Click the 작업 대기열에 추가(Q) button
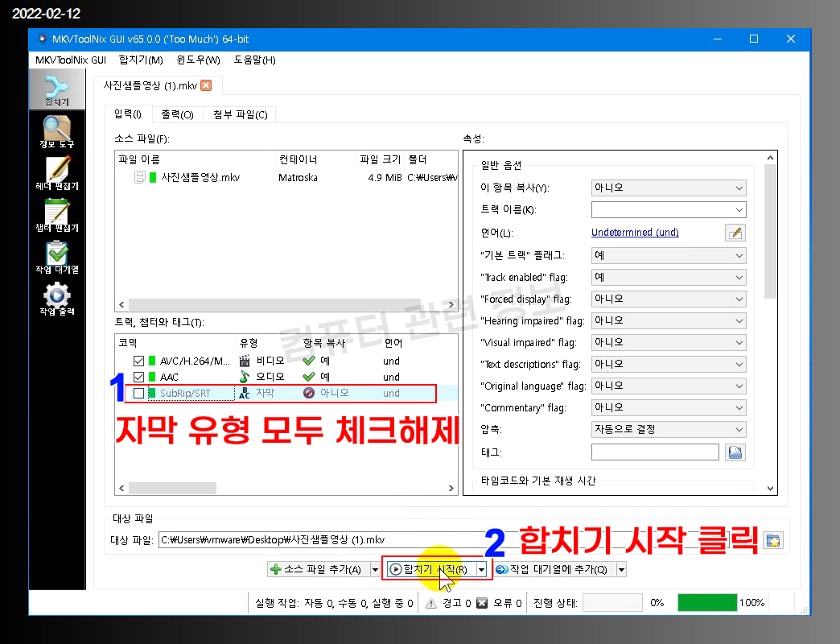The height and width of the screenshot is (644, 840). 554,569
